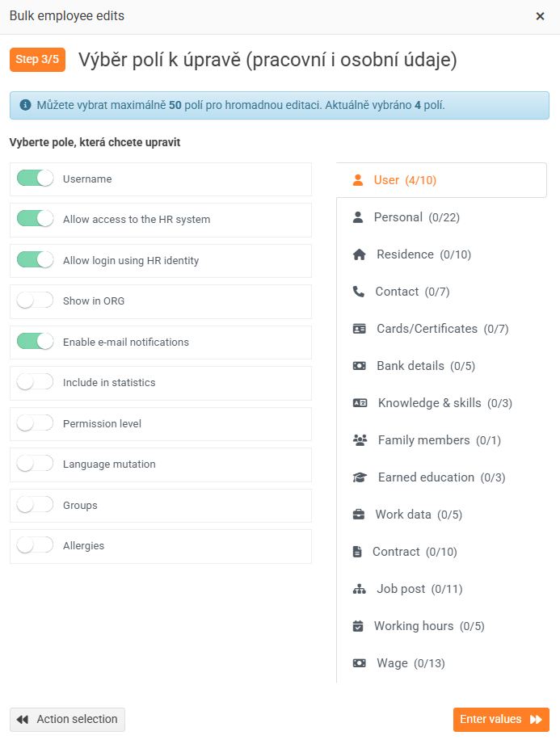Enable the Show in ORG toggle
560x744 pixels.
click(x=35, y=301)
